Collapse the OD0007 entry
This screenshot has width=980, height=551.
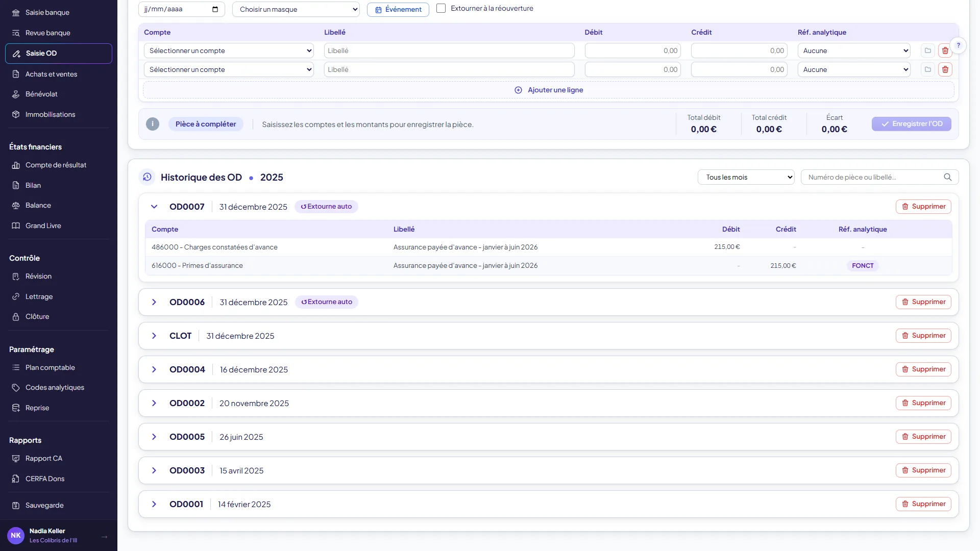[x=154, y=207]
